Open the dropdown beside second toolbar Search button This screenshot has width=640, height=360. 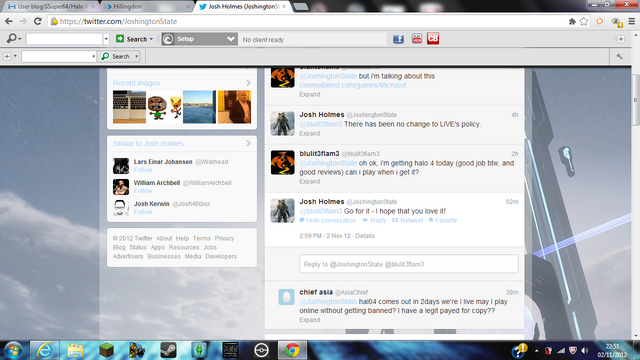point(136,56)
